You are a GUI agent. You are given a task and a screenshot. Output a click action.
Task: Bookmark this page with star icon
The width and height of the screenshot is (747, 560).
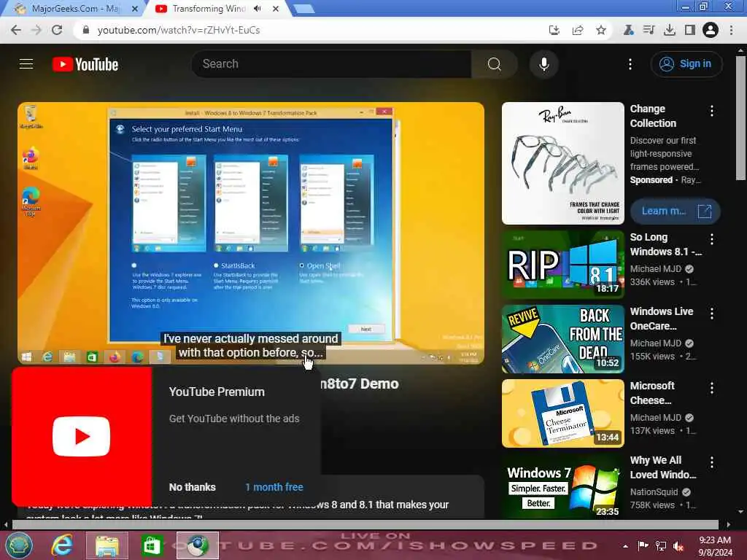(x=601, y=30)
